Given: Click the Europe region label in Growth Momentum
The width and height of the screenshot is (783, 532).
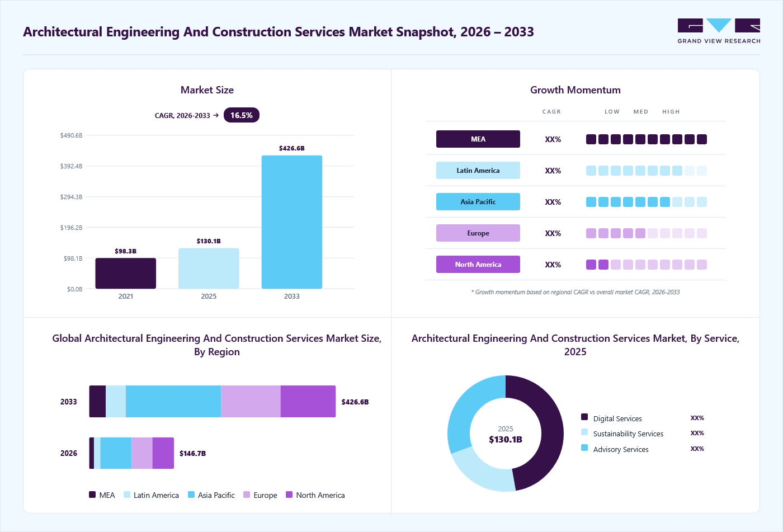Looking at the screenshot, I should [478, 233].
